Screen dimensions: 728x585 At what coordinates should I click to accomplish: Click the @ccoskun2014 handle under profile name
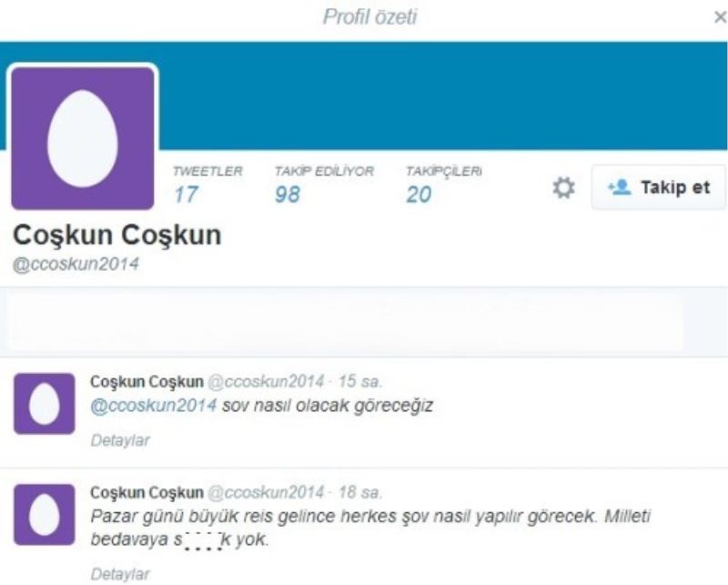76,264
